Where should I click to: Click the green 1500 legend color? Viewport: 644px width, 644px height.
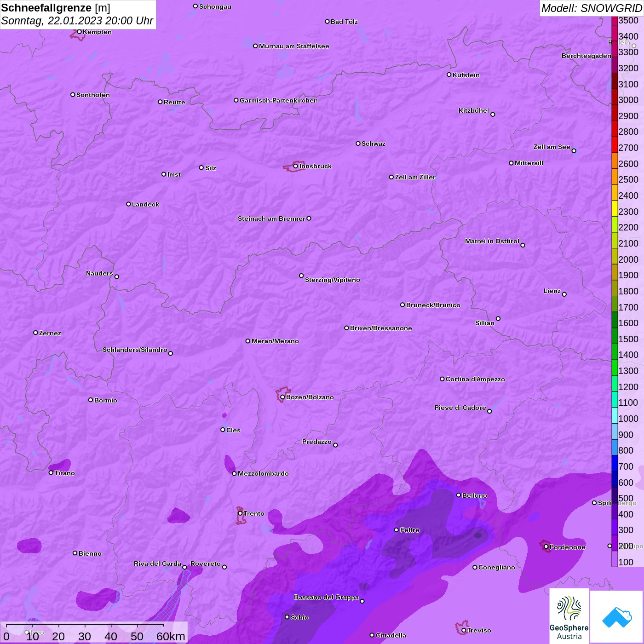click(x=615, y=335)
